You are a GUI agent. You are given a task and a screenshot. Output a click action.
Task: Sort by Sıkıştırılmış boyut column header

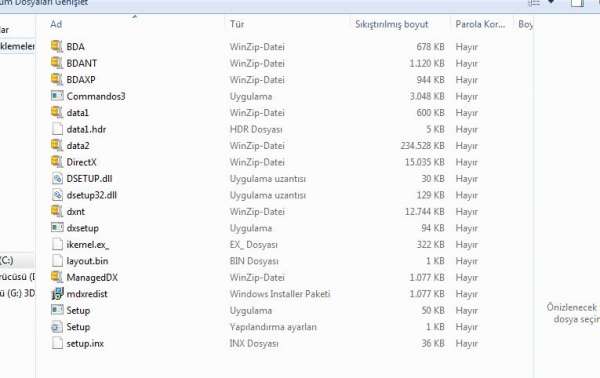tap(391, 24)
